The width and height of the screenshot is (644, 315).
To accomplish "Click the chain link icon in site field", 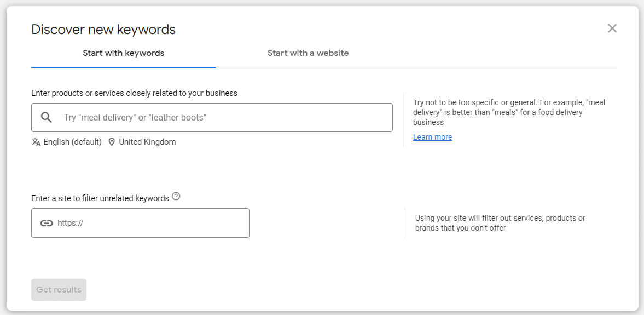I will pos(47,223).
